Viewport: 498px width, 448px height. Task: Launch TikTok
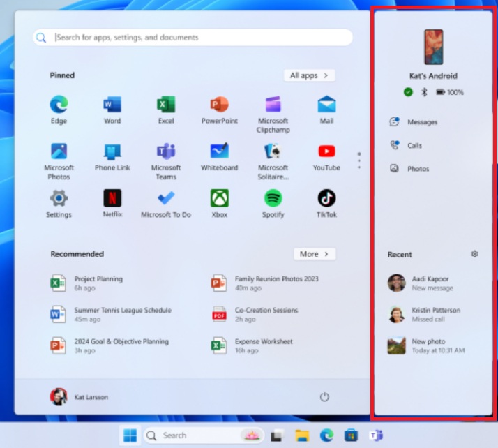pyautogui.click(x=326, y=204)
